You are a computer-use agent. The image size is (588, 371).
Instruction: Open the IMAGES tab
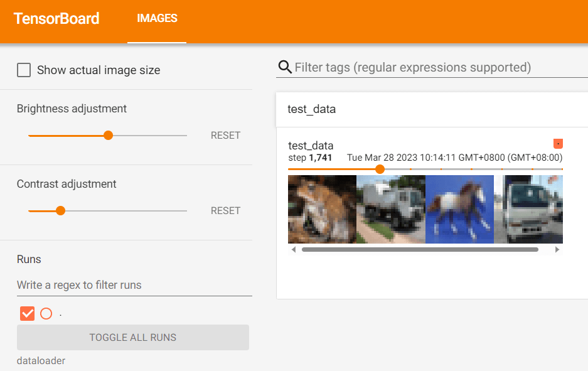pos(157,18)
